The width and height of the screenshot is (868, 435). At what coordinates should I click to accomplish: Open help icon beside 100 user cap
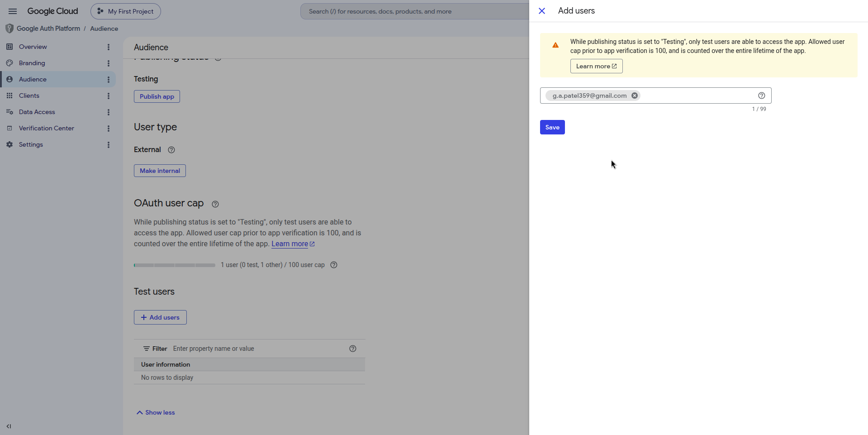334,265
